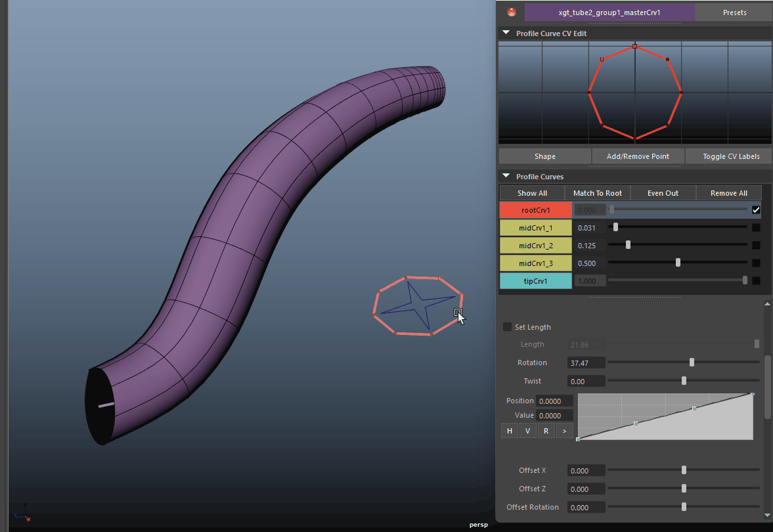The image size is (773, 532).
Task: Select xgt_tube2_group1_masterCrv1 tab
Action: coord(609,12)
